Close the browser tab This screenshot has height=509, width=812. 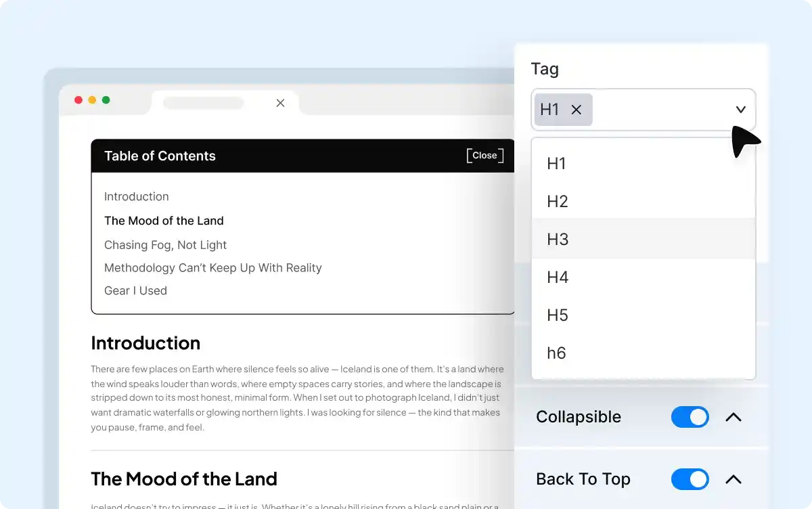click(280, 103)
